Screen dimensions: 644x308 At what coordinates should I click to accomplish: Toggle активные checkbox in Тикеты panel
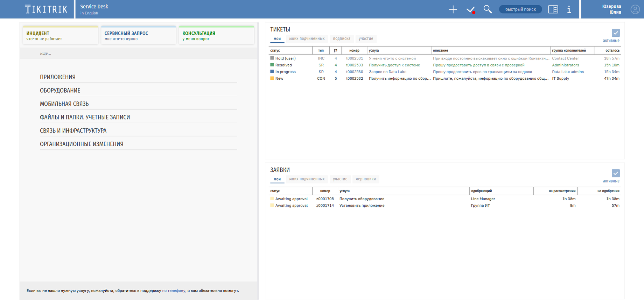tap(616, 33)
